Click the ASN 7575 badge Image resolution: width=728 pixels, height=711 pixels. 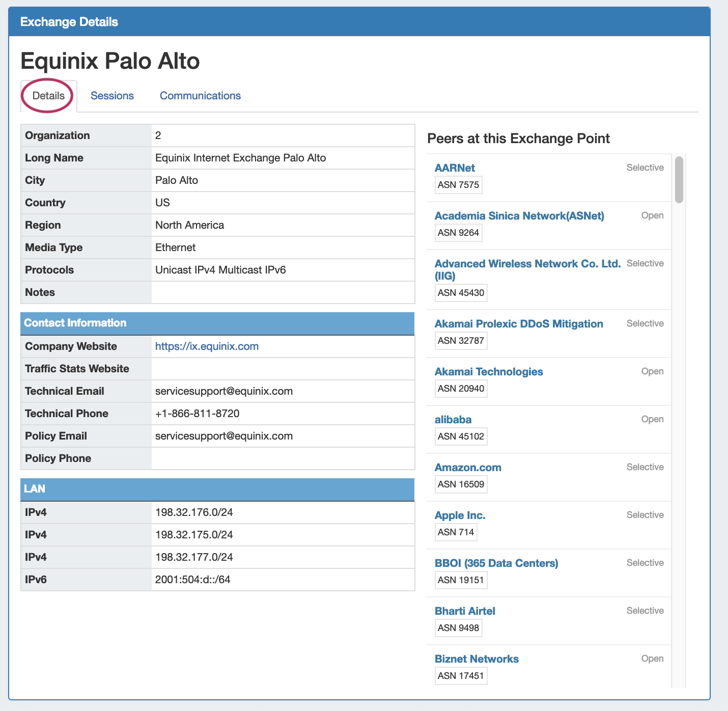458,185
